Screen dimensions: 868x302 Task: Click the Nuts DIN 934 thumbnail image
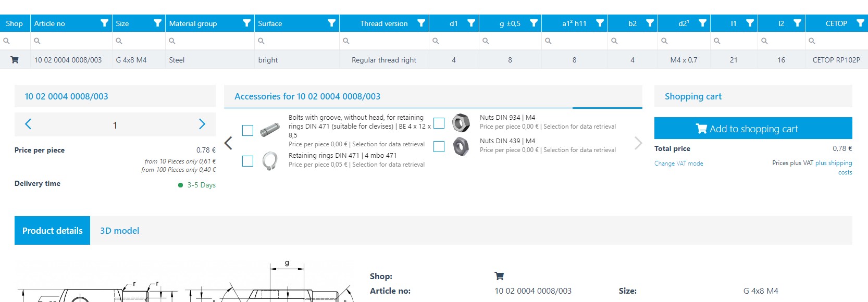(x=461, y=123)
